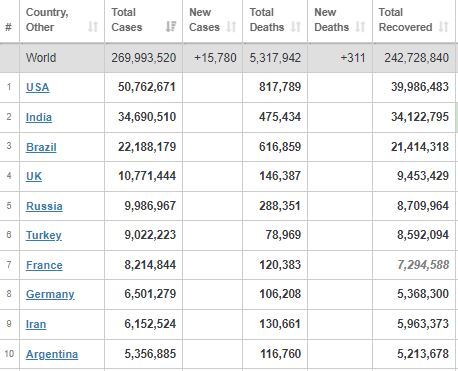Select UK deaths value 146,387
Image resolution: width=458 pixels, height=371 pixels.
tap(280, 176)
